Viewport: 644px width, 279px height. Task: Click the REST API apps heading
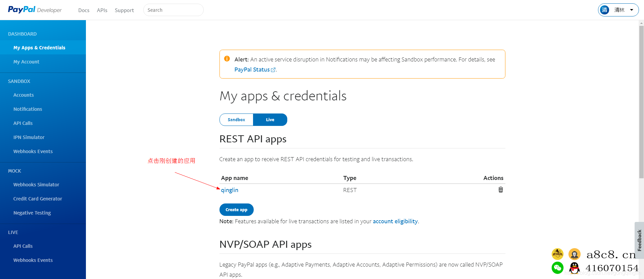tap(253, 139)
